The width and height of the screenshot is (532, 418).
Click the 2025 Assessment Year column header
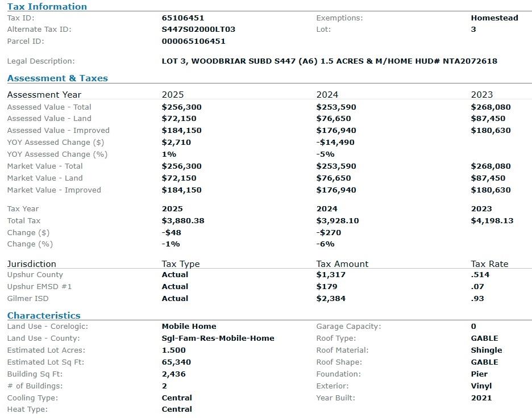(173, 95)
